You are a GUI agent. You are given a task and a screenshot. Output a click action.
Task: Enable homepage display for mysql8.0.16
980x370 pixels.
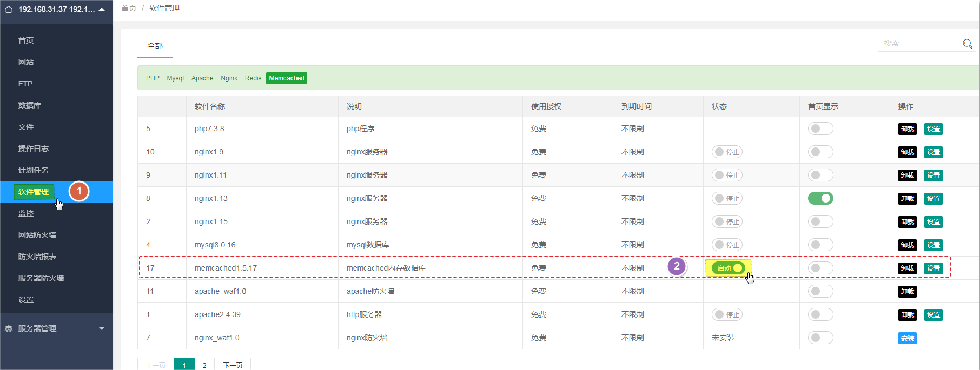820,245
